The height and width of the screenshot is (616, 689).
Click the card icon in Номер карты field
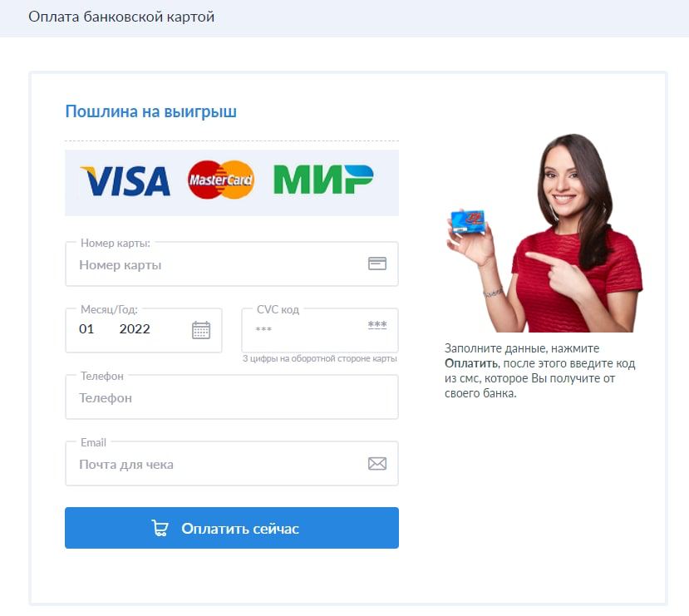click(x=377, y=264)
